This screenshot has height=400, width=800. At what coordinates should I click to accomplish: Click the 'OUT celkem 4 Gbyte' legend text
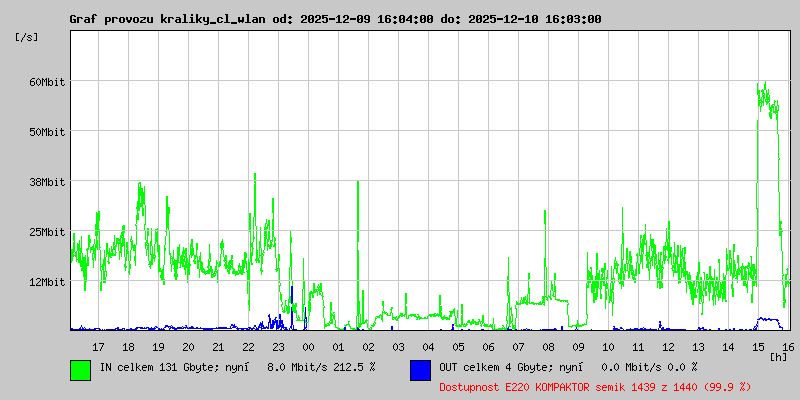click(497, 367)
